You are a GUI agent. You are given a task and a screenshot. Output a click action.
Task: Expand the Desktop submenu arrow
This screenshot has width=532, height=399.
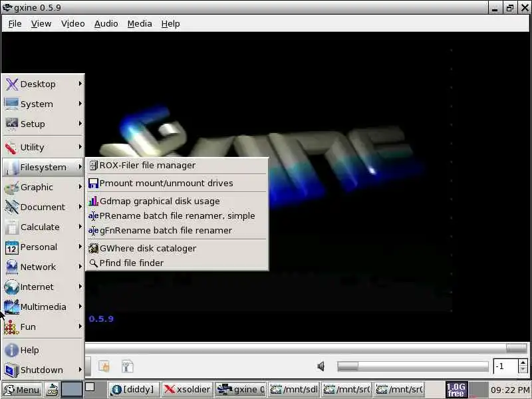80,84
